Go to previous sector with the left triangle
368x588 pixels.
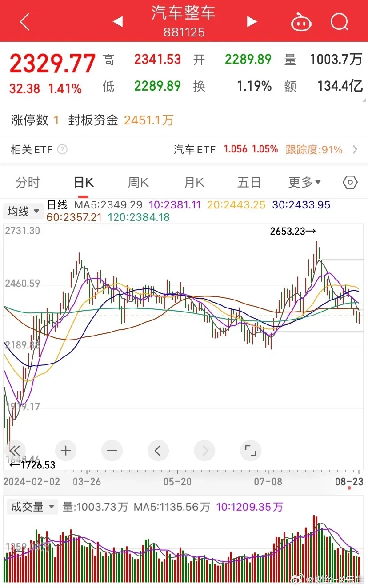pyautogui.click(x=118, y=22)
